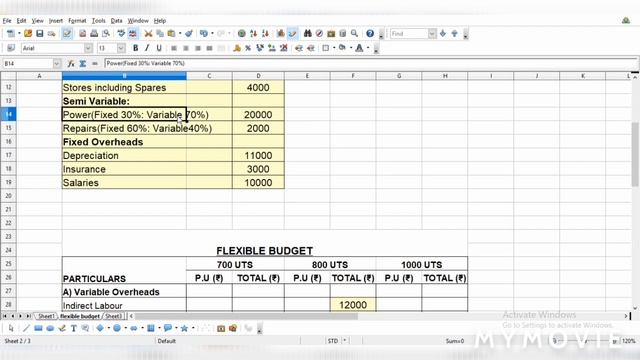
Task: Open the Data menu
Action: click(x=116, y=21)
